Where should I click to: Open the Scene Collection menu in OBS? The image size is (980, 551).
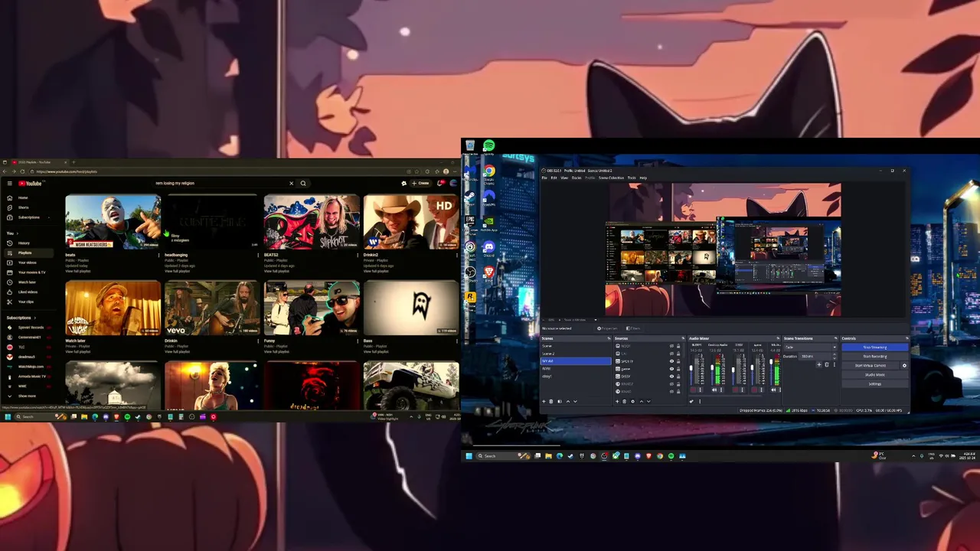coord(611,178)
